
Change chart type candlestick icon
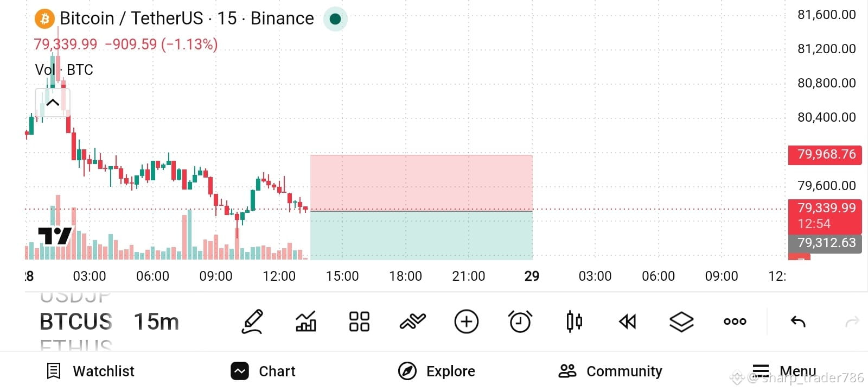[574, 321]
